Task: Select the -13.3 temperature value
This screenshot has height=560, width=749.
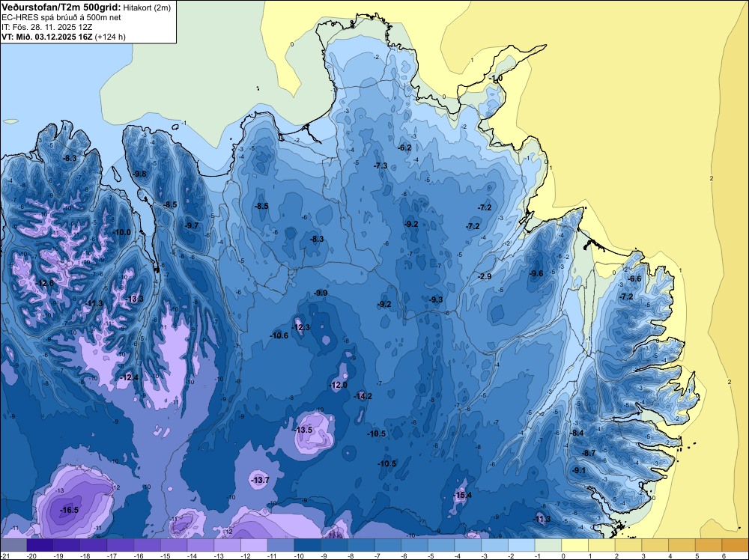Action: coord(134,299)
